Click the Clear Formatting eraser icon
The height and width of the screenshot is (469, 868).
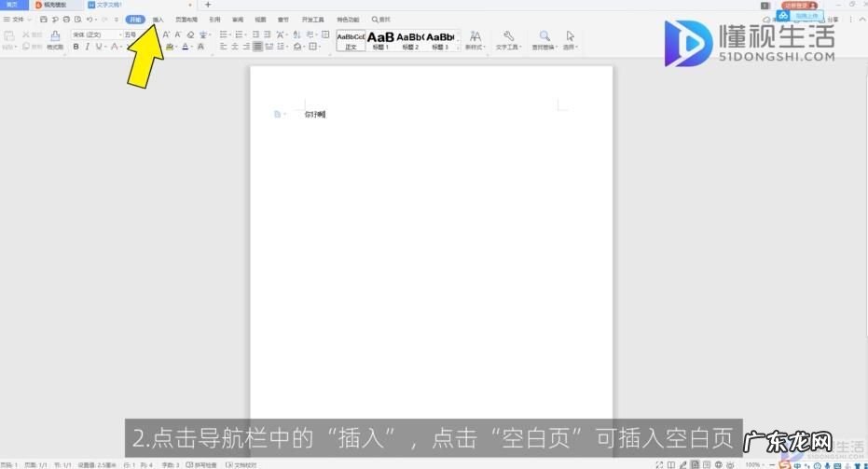pos(190,34)
